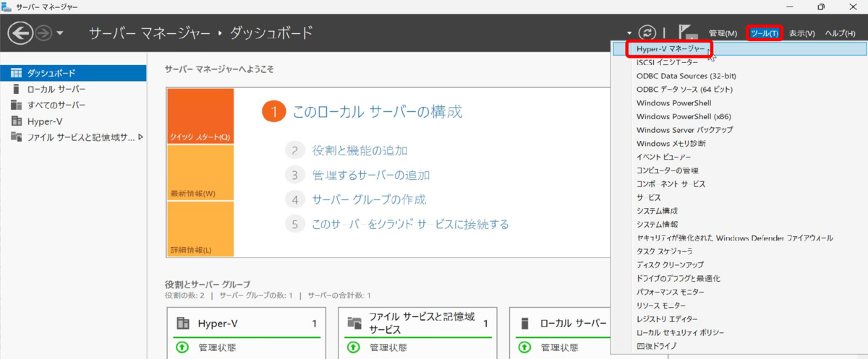Launch Windows PowerShell (x86) entry
This screenshot has width=868, height=359.
coord(739,116)
